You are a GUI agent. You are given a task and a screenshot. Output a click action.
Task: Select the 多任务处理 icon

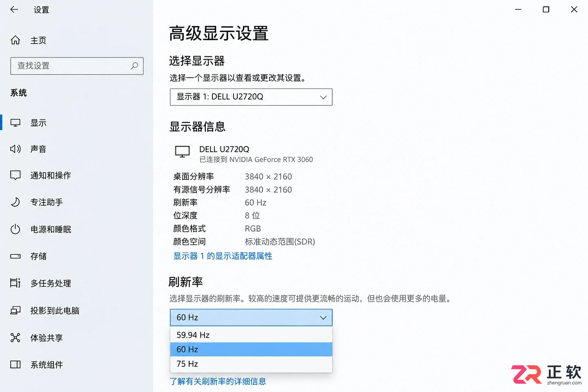(16, 283)
